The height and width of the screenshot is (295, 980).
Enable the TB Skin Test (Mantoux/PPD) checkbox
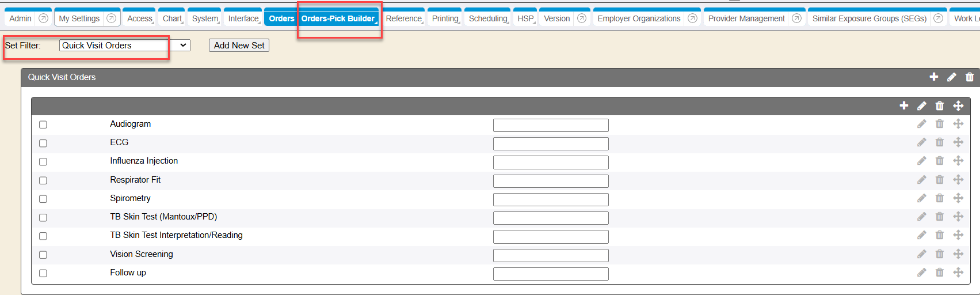click(43, 217)
